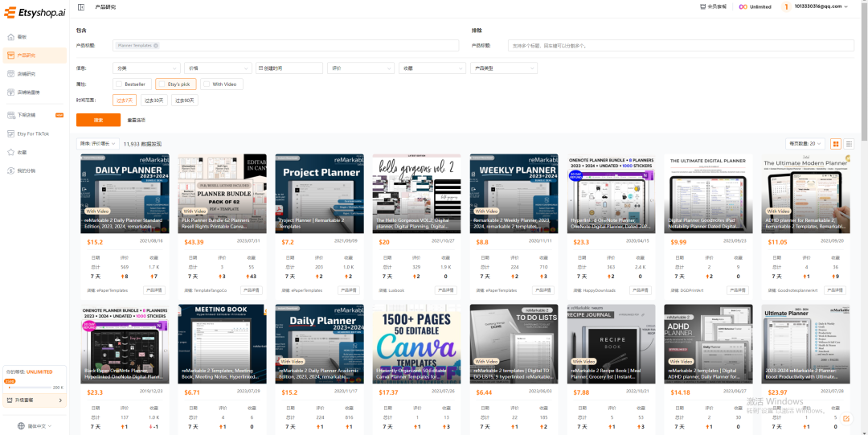
Task: Expand the 产品类型 product type dropdown
Action: click(504, 68)
